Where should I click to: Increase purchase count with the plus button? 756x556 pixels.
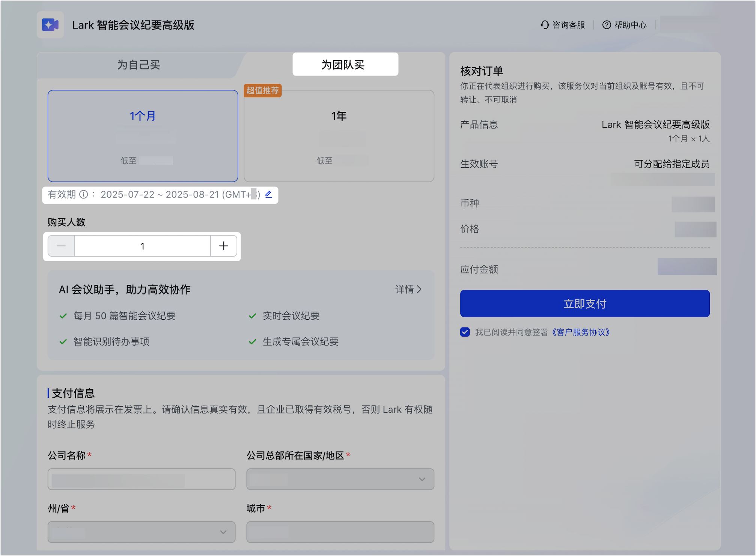click(224, 246)
